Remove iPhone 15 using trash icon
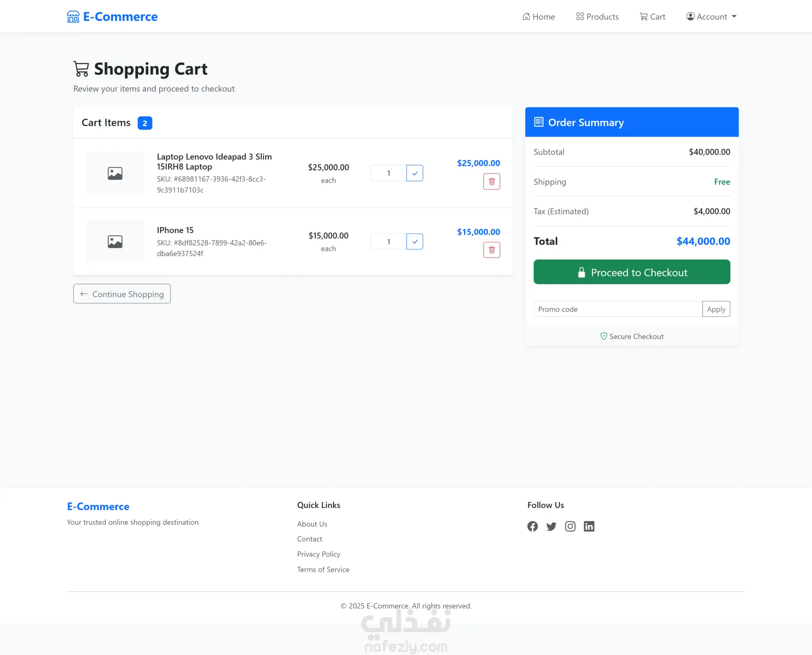Image resolution: width=812 pixels, height=655 pixels. pos(491,250)
